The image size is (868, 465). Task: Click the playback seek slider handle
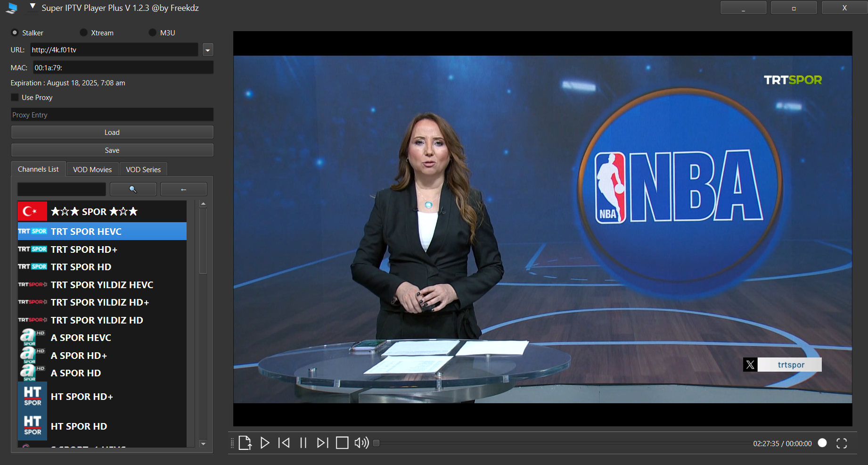point(376,443)
